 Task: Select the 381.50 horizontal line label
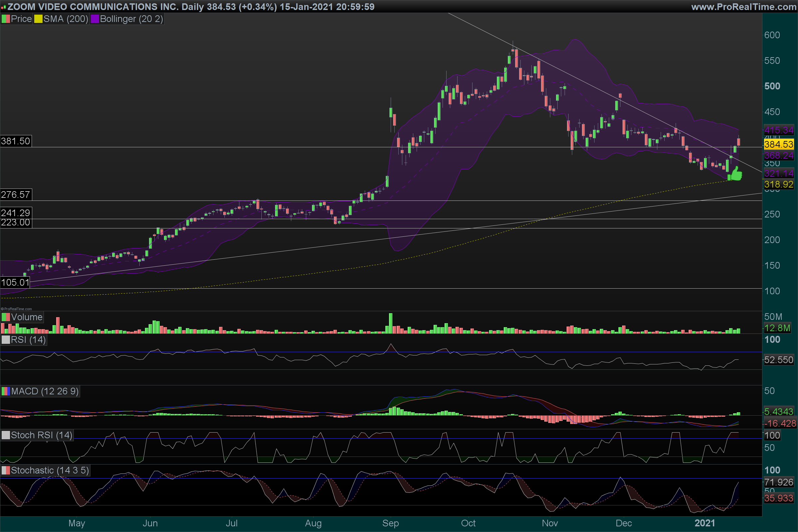click(16, 141)
